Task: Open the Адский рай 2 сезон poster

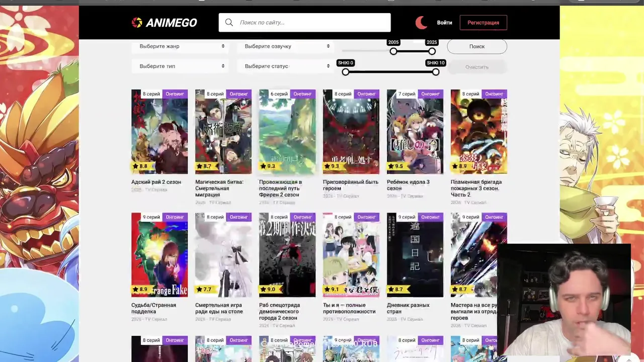Action: [x=159, y=132]
